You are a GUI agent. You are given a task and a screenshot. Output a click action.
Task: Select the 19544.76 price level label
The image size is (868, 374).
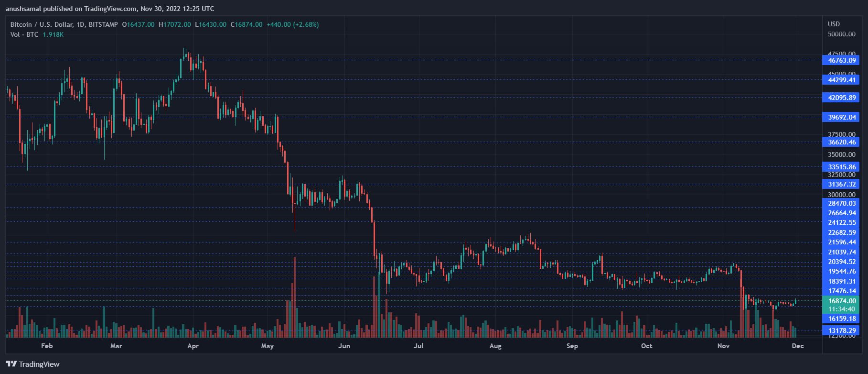point(841,271)
